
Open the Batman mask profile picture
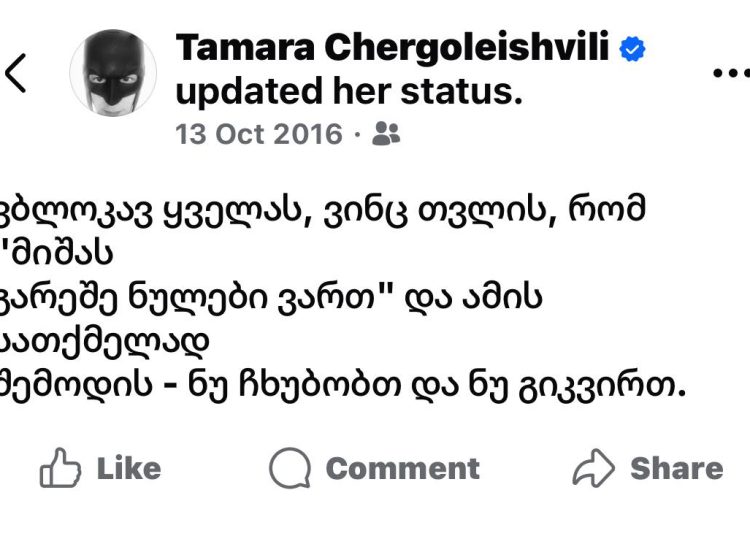point(113,72)
